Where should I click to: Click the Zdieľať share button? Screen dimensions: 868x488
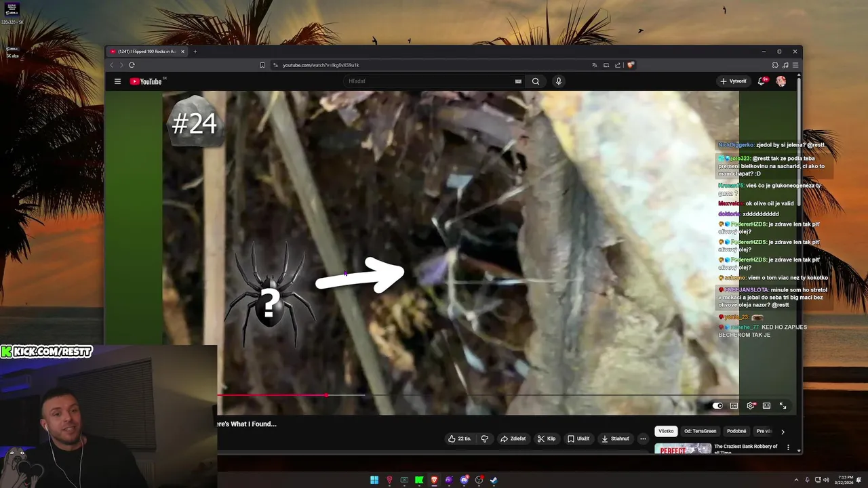pos(513,439)
